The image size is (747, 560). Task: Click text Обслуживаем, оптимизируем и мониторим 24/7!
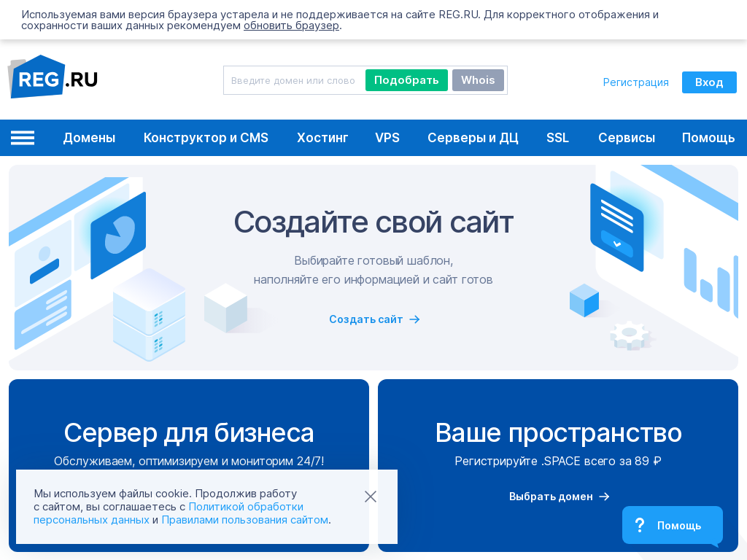pyautogui.click(x=189, y=461)
